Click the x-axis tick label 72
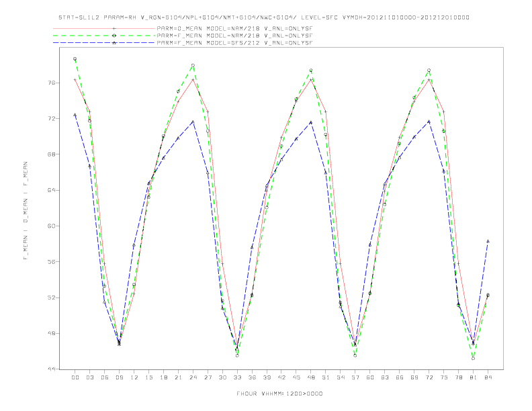Screen dimensions: 532x411 click(x=429, y=377)
